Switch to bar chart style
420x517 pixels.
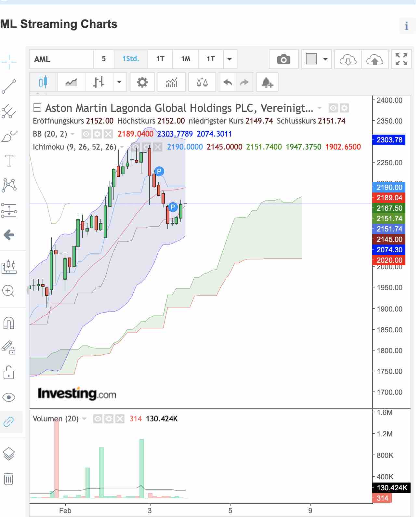pyautogui.click(x=99, y=82)
